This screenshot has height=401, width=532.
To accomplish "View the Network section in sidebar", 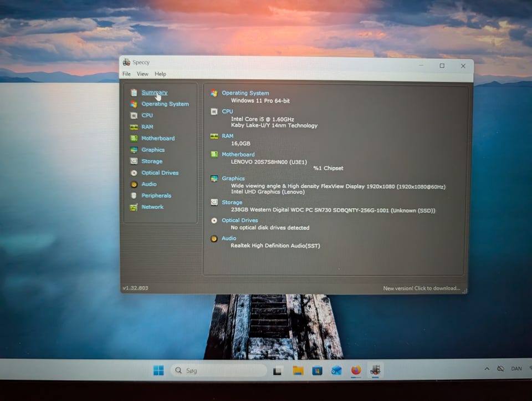I will (152, 207).
